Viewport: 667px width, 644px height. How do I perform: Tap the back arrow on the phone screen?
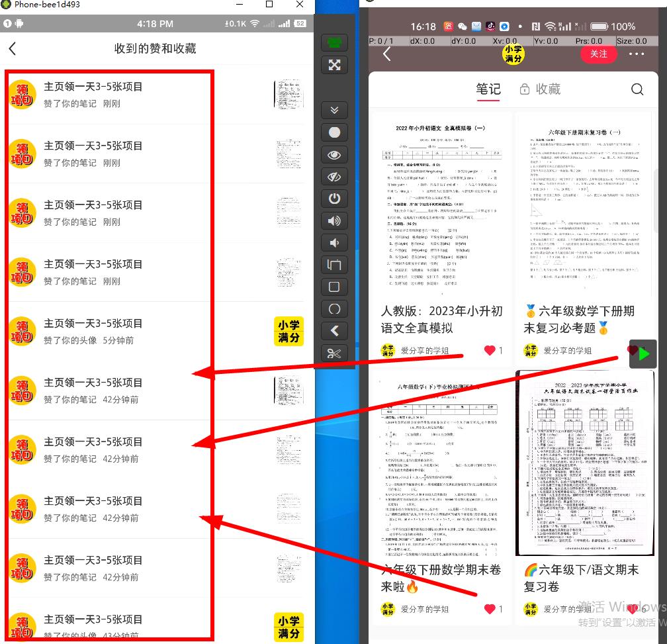(387, 54)
